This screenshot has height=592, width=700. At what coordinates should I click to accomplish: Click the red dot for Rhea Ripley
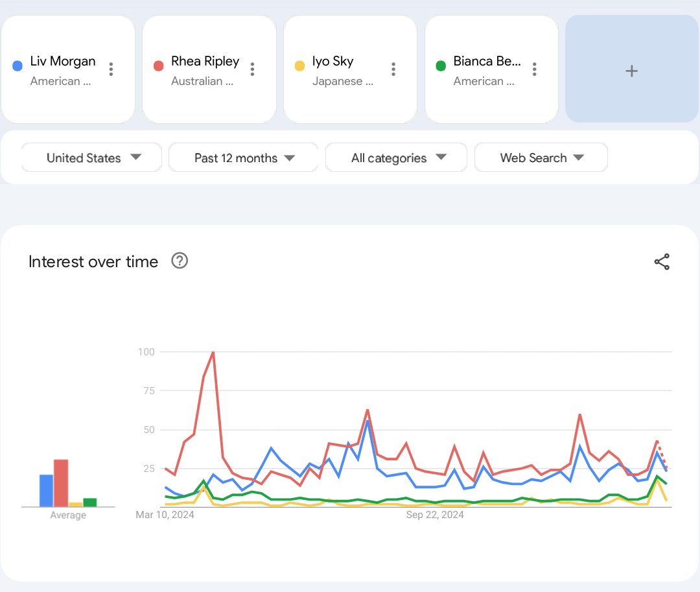coord(159,66)
